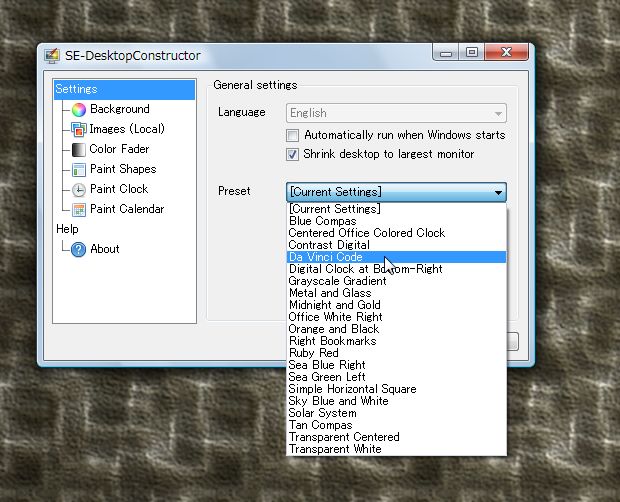The height and width of the screenshot is (502, 620).
Task: Uncheck Shrink desktop to largest monitor
Action: (293, 154)
